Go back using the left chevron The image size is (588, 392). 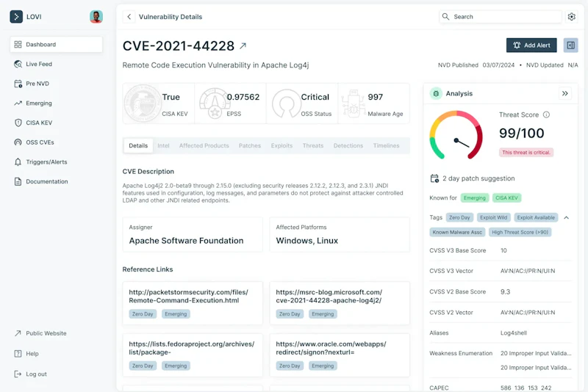(129, 17)
